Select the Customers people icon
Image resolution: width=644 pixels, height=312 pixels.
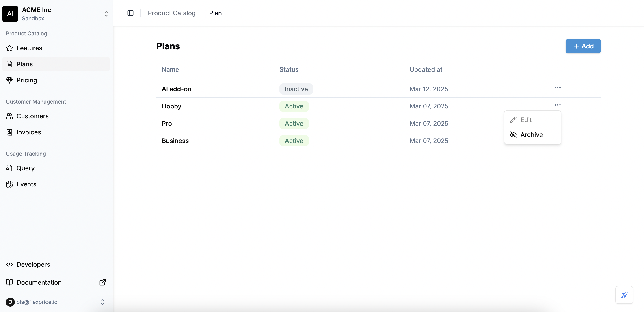tap(9, 116)
